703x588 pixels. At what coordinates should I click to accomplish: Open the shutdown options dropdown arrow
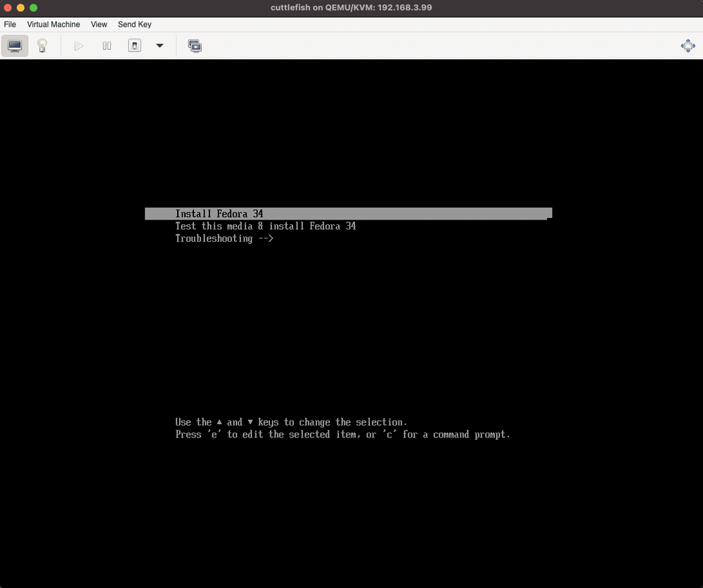pyautogui.click(x=160, y=46)
